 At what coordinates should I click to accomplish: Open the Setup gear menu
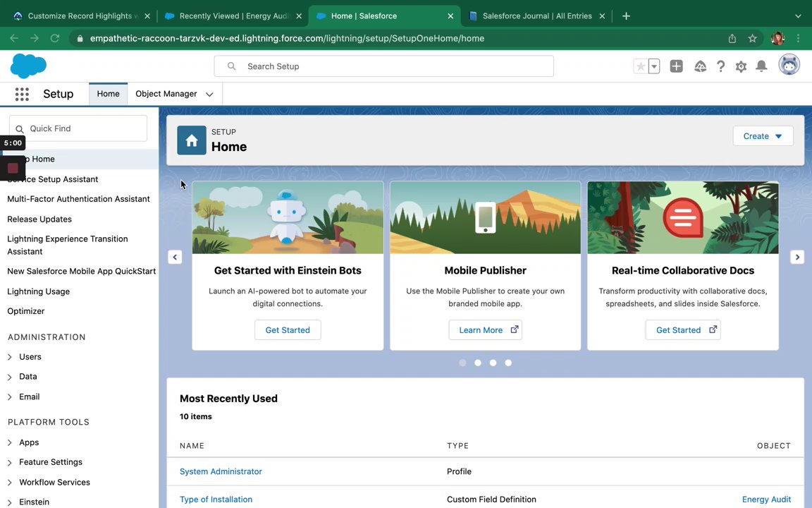point(741,66)
